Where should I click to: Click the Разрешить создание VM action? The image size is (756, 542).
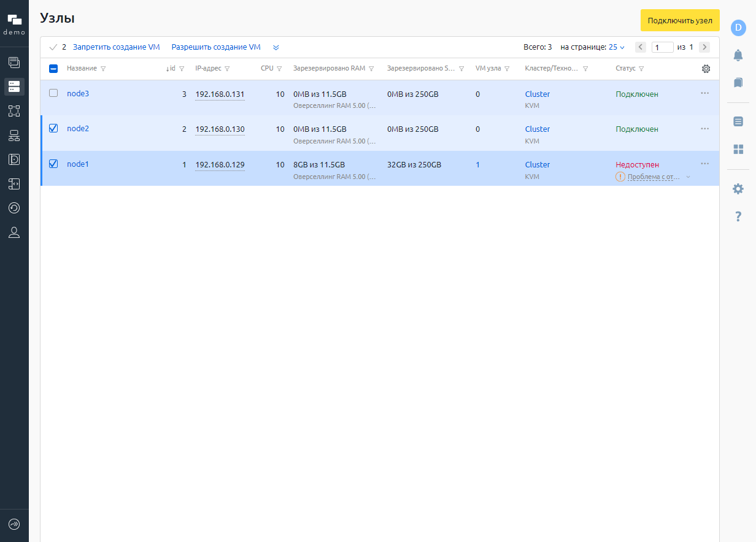click(x=216, y=47)
